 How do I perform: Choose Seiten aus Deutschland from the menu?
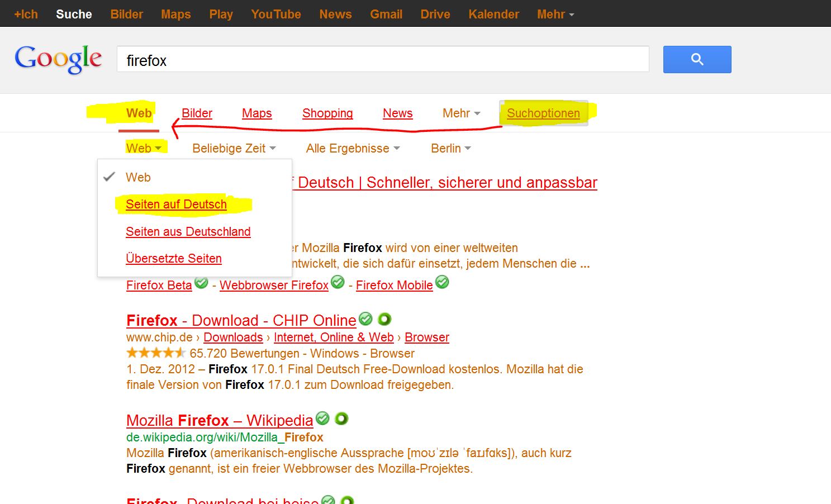tap(188, 231)
